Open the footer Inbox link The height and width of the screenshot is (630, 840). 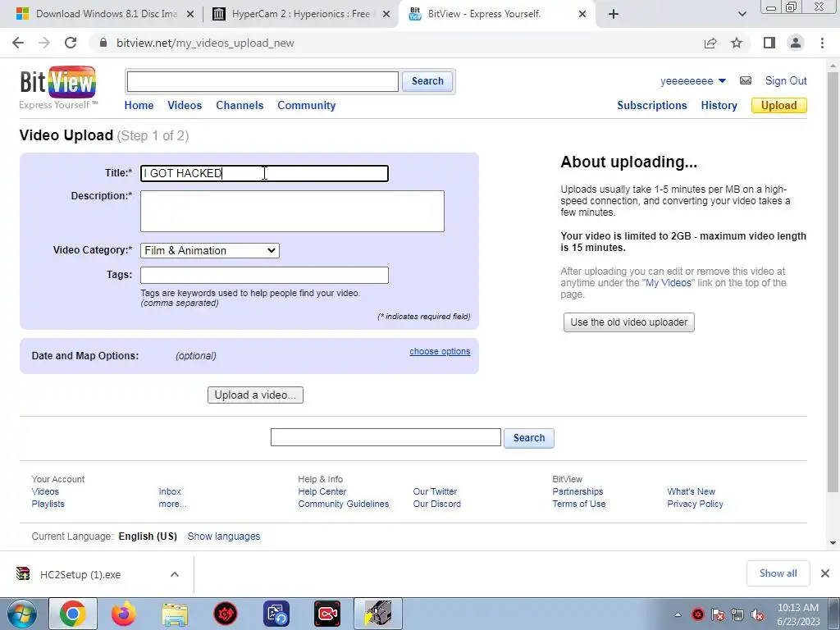[x=170, y=491]
